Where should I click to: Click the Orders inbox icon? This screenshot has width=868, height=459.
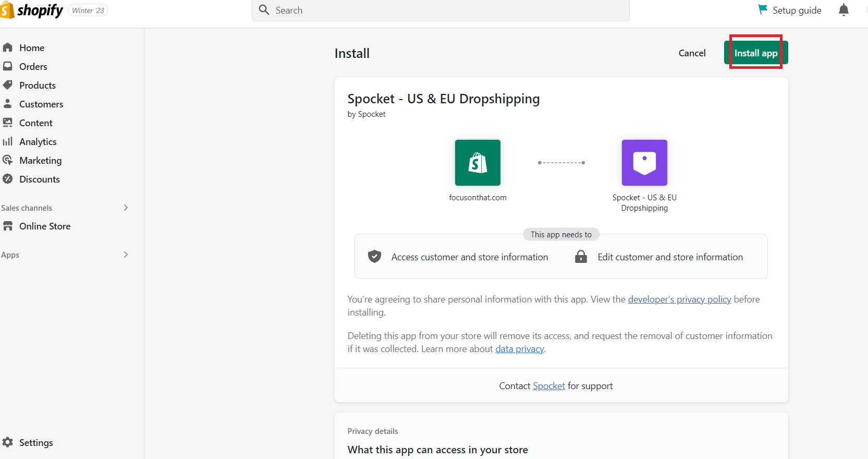click(7, 66)
